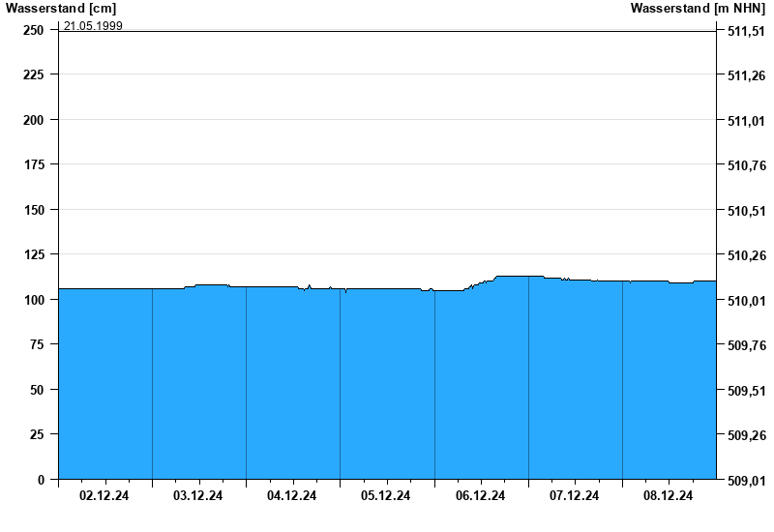Click the 509,01 value on right axis
The width and height of the screenshot is (774, 532).
745,480
